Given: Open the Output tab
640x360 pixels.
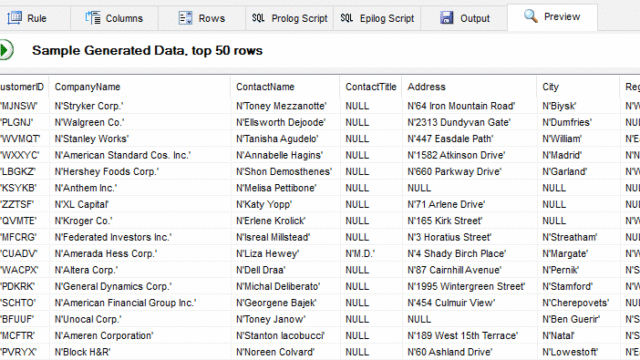Looking at the screenshot, I should pyautogui.click(x=464, y=18).
